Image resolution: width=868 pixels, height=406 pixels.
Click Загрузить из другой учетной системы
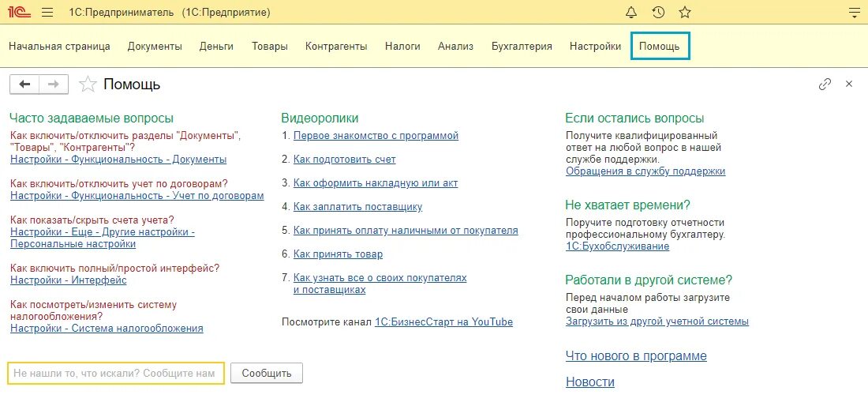tap(657, 321)
